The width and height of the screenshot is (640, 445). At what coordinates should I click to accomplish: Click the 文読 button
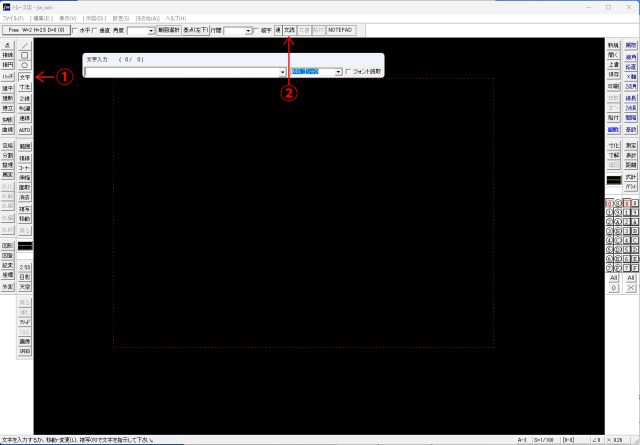[289, 31]
